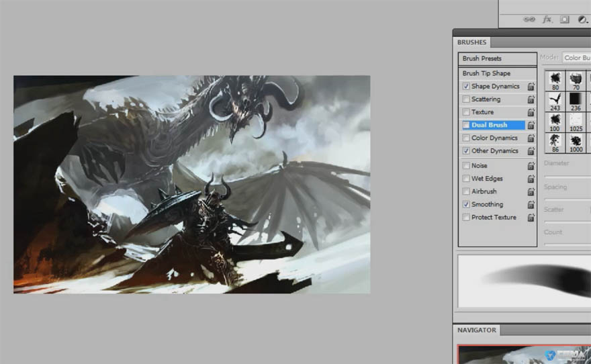Select the brush tip sized 86
The height and width of the screenshot is (364, 591).
pos(555,143)
